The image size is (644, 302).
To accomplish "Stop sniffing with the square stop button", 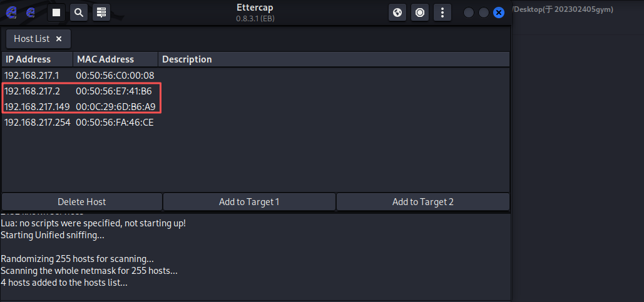I will click(56, 12).
